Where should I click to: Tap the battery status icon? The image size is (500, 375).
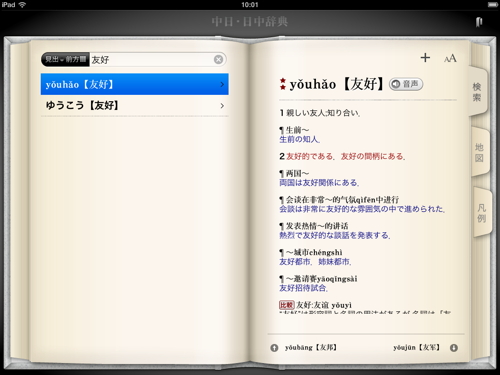click(x=493, y=5)
